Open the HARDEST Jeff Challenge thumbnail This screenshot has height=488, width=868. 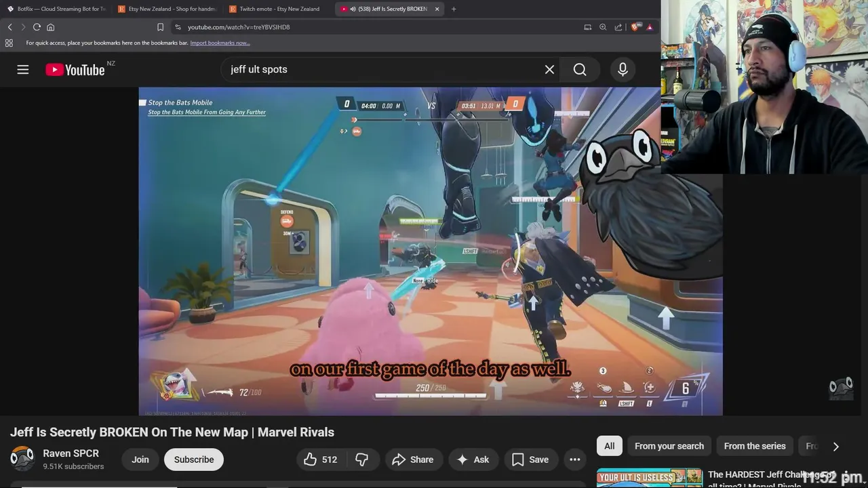click(650, 478)
